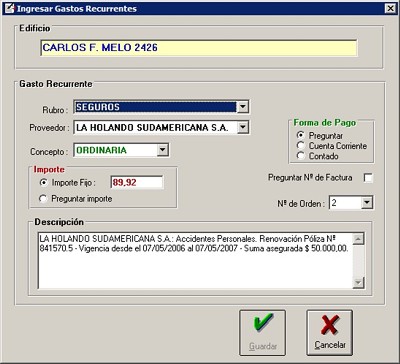Close the Ingresar Gastos Recurrentes dialog
This screenshot has height=364, width=400.
(390, 8)
